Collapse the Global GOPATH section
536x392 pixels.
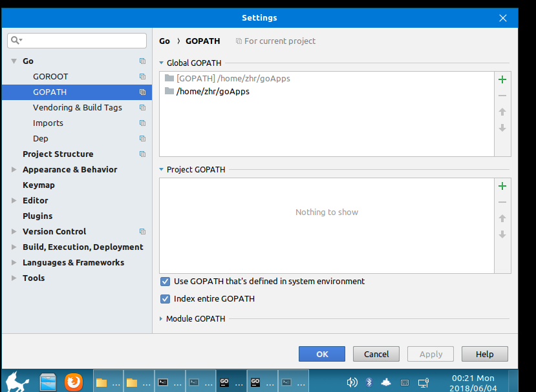pos(160,63)
